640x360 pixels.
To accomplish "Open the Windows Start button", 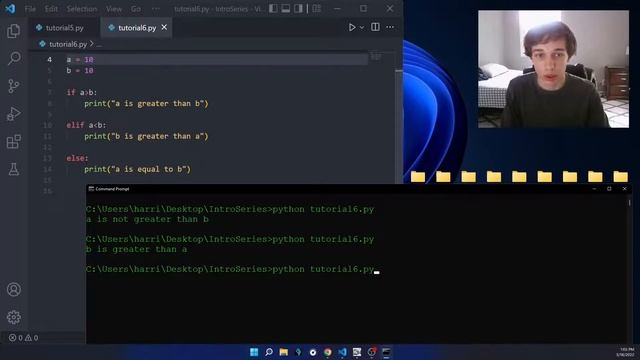I will [x=254, y=352].
